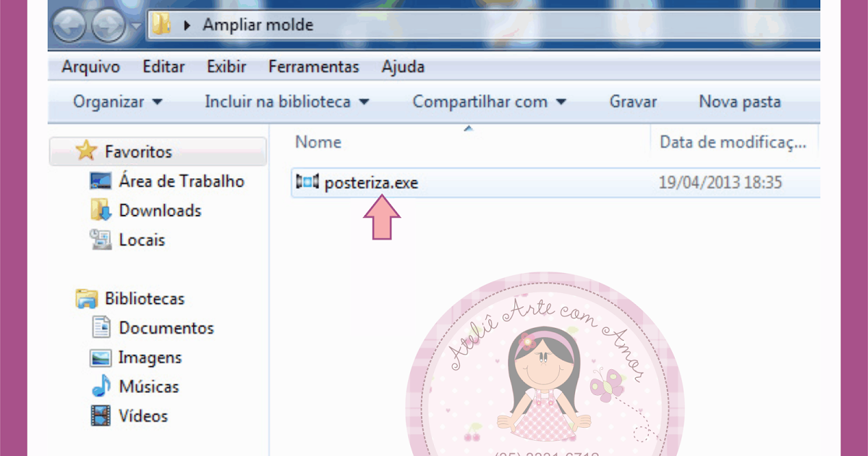This screenshot has width=868, height=456.
Task: Click the folder icon in address bar
Action: click(x=161, y=25)
